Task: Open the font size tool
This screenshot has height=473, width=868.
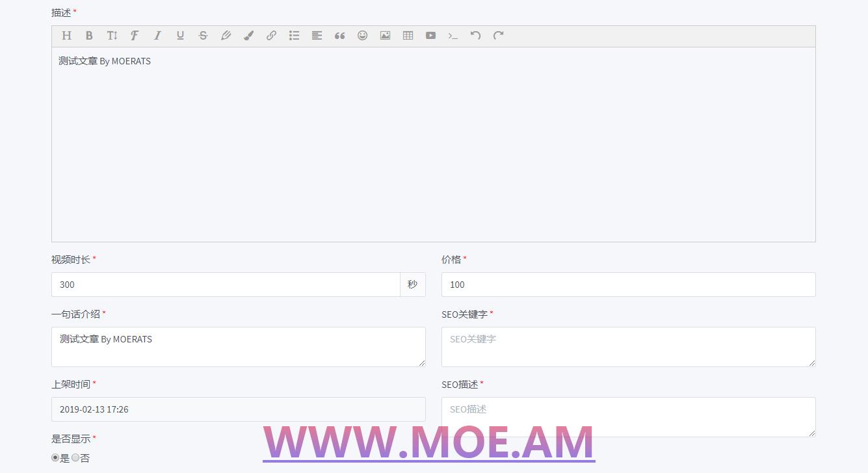Action: pyautogui.click(x=112, y=36)
